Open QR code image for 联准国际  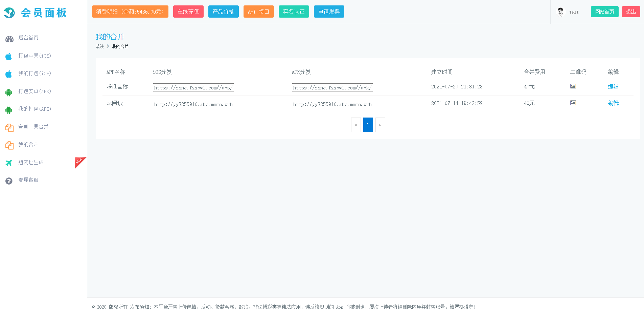coord(573,86)
